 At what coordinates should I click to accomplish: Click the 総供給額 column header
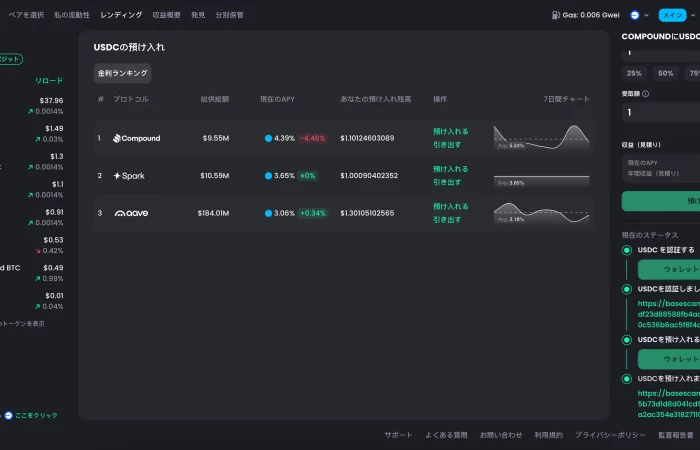click(215, 99)
